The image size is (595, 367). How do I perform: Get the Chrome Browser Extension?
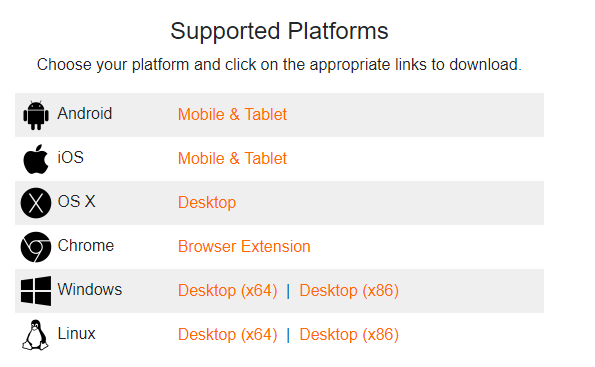pyautogui.click(x=244, y=247)
